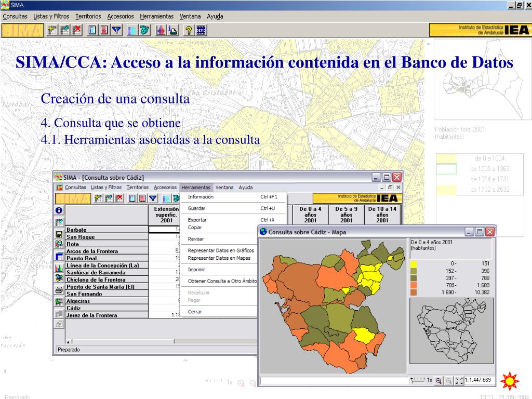The image size is (532, 399).
Task: Click the DEMO film icon in main toolbar
Action: 201,30
